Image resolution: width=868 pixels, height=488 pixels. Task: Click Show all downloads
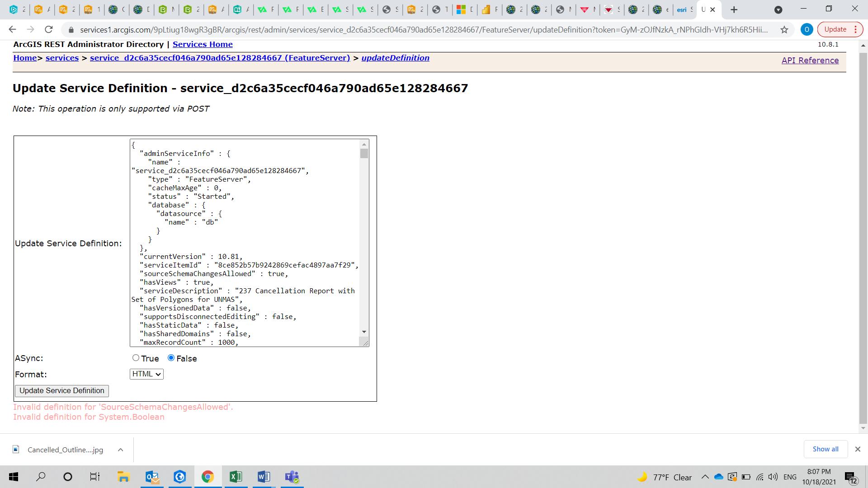coord(825,449)
